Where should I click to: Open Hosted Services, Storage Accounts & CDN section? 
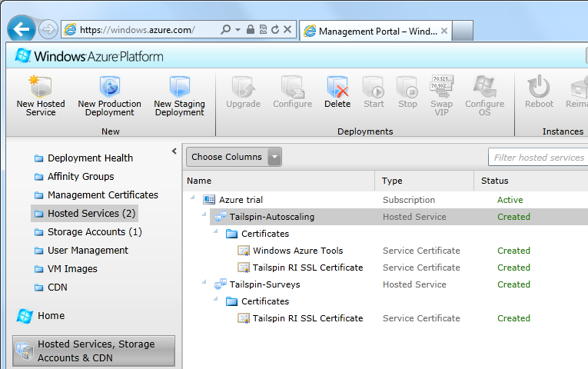click(x=94, y=351)
